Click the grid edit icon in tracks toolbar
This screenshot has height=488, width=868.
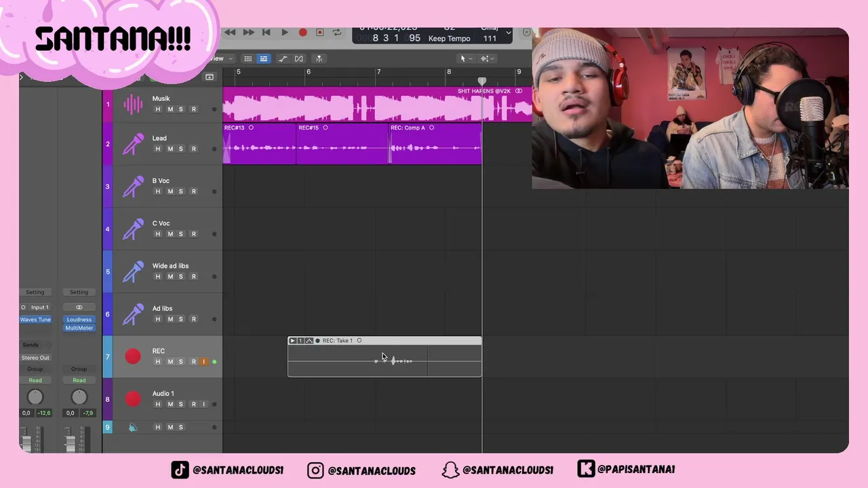pyautogui.click(x=248, y=58)
